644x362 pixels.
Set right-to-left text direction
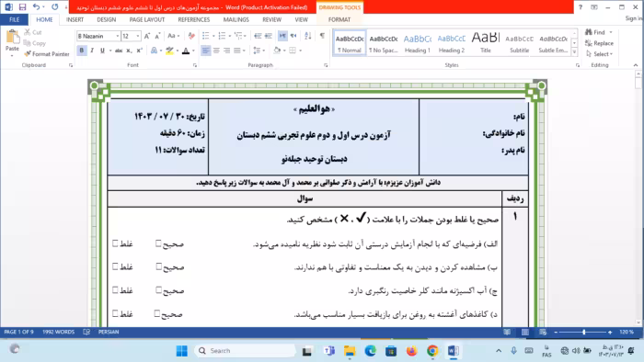(x=293, y=36)
